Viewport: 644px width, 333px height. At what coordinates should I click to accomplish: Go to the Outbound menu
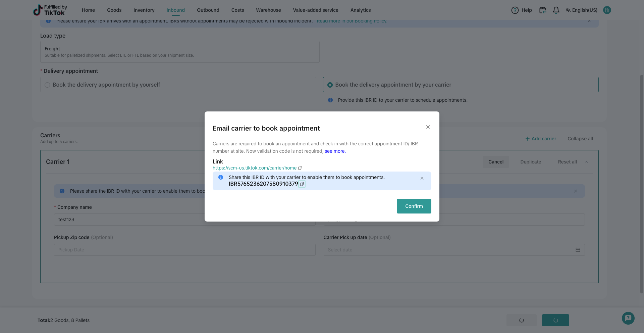click(x=208, y=10)
